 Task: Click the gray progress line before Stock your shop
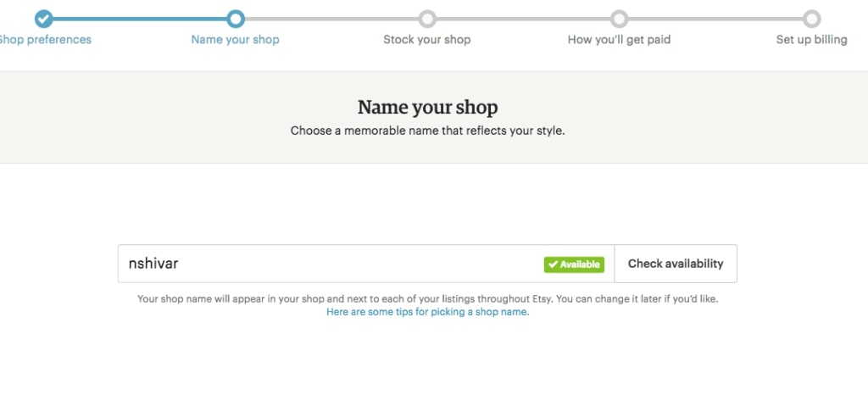[x=331, y=19]
